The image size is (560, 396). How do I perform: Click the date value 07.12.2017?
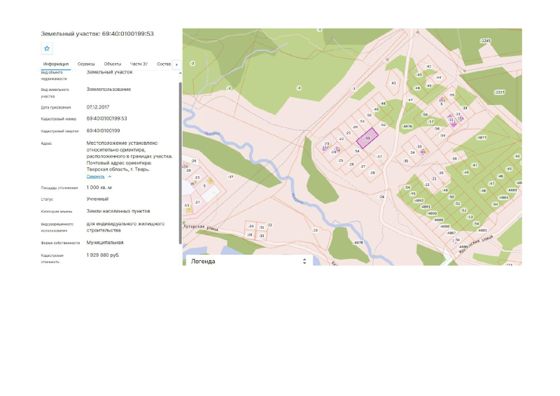98,107
